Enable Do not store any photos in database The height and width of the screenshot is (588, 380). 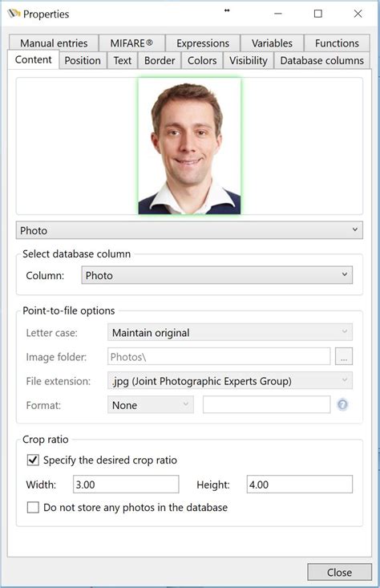[33, 507]
